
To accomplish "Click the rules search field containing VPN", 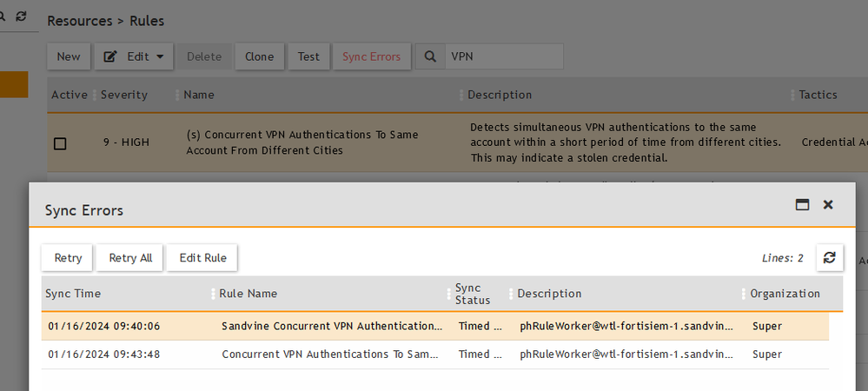I will pos(502,56).
